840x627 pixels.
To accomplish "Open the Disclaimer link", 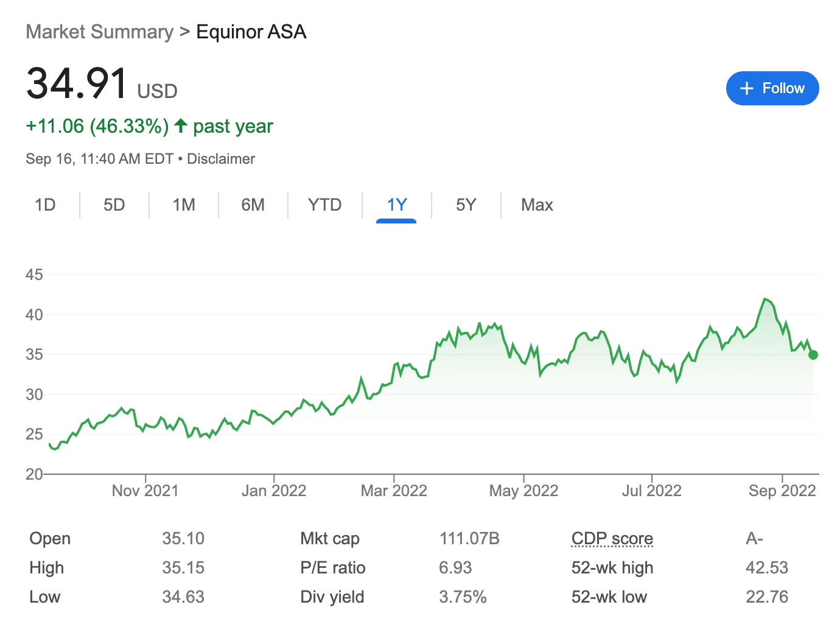I will click(x=220, y=159).
